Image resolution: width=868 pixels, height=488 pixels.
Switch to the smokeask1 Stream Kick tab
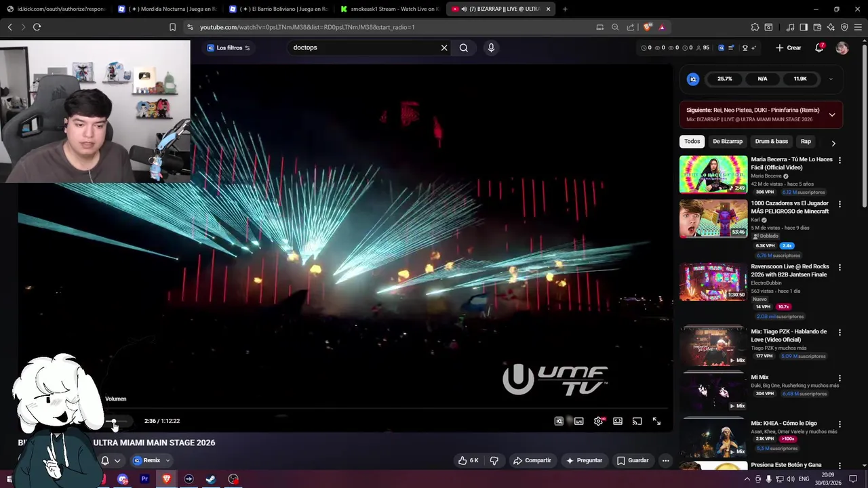(x=391, y=9)
